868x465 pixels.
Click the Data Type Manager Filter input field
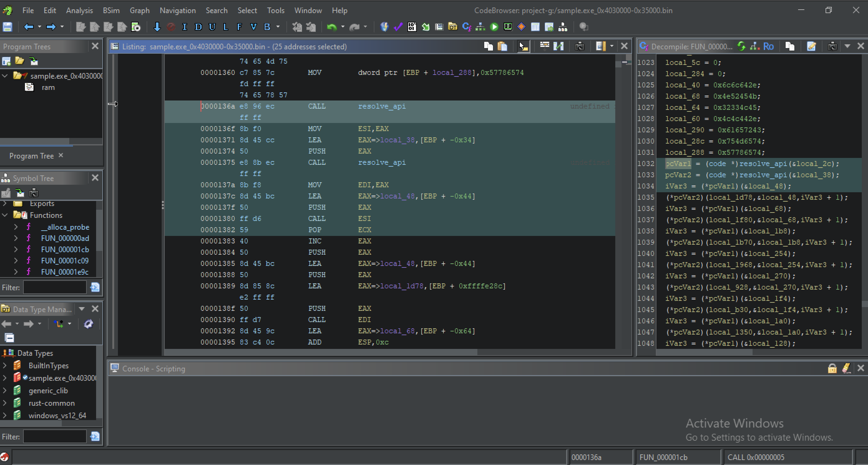55,437
